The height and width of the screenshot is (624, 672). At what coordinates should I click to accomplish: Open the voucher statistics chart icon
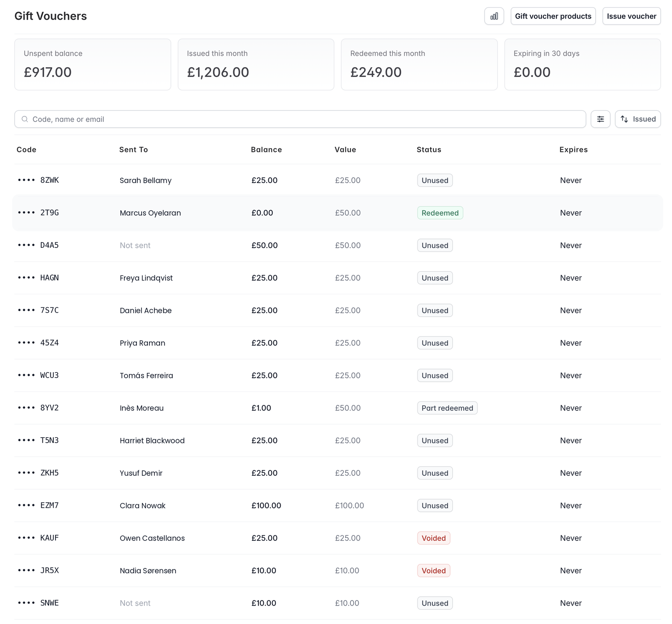click(x=494, y=16)
